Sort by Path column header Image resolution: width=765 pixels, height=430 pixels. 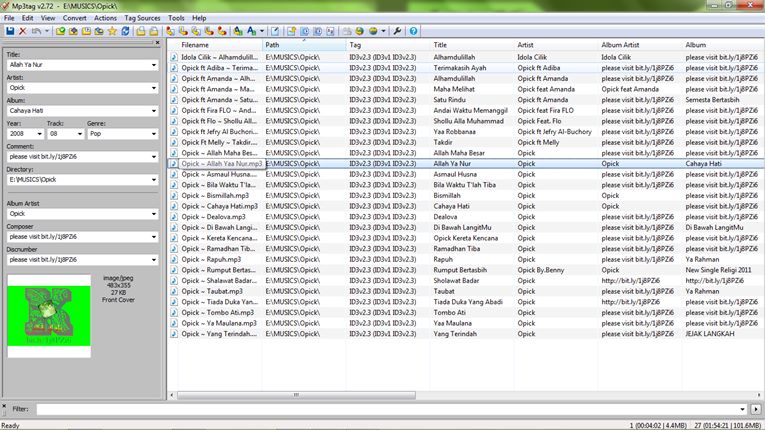tap(304, 45)
